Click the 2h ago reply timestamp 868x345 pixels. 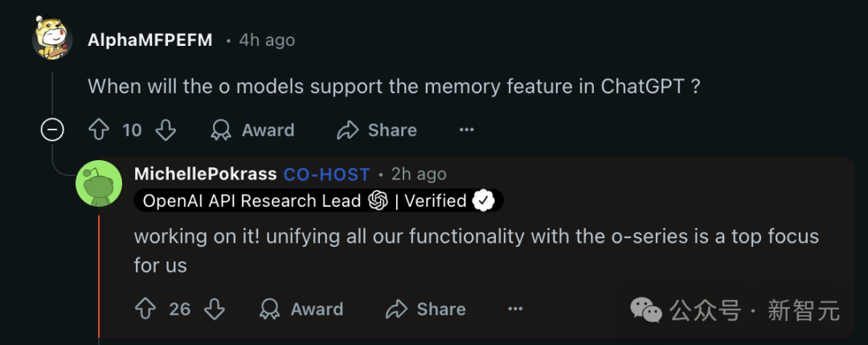pos(418,175)
